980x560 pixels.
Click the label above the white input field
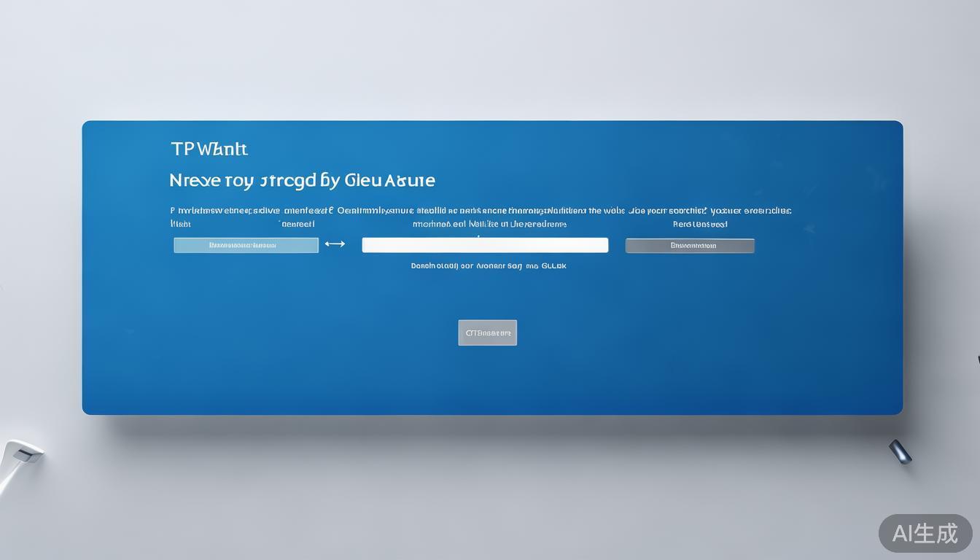(x=489, y=225)
